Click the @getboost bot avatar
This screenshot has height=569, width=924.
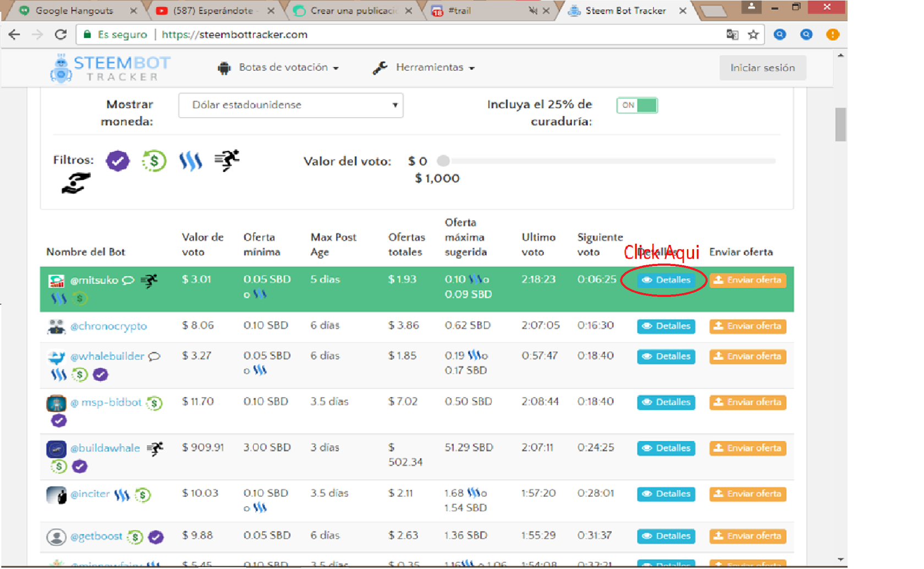click(x=56, y=537)
